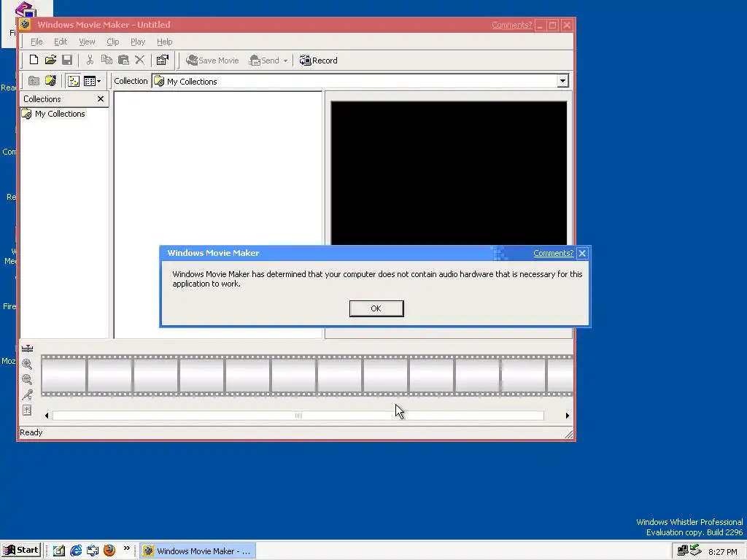This screenshot has width=747, height=560.
Task: Toggle the Timeline view icon
Action: click(x=27, y=349)
